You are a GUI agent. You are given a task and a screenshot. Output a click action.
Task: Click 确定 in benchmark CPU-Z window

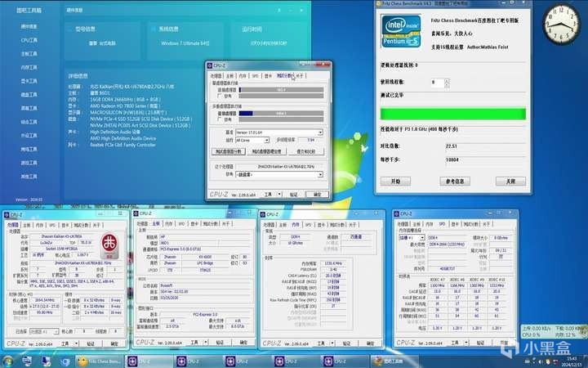tap(317, 194)
